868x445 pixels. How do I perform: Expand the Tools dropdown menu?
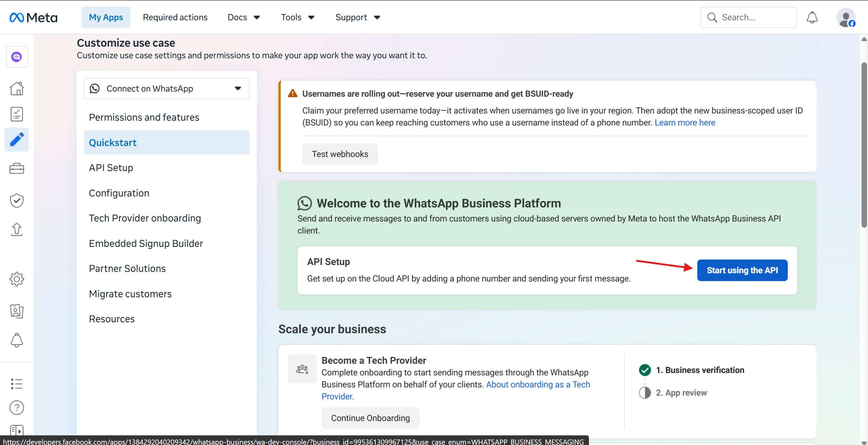click(x=298, y=17)
